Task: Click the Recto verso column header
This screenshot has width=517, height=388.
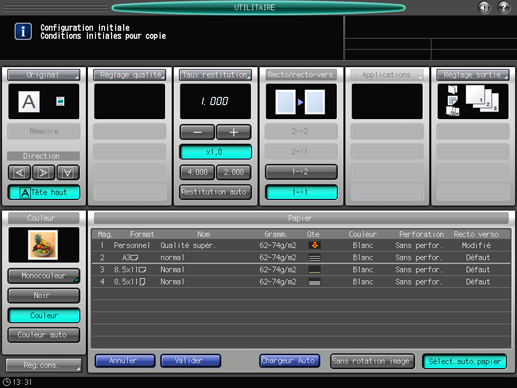Action: 476,234
